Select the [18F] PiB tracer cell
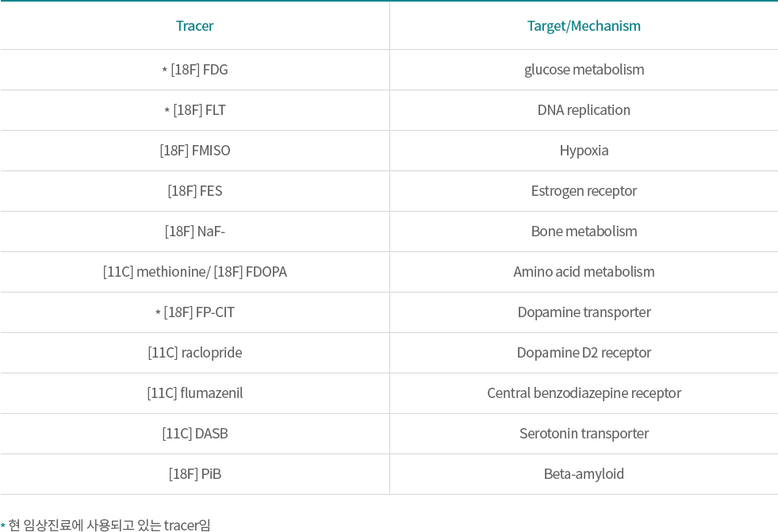Screen dimensions: 778x532 click(x=194, y=474)
